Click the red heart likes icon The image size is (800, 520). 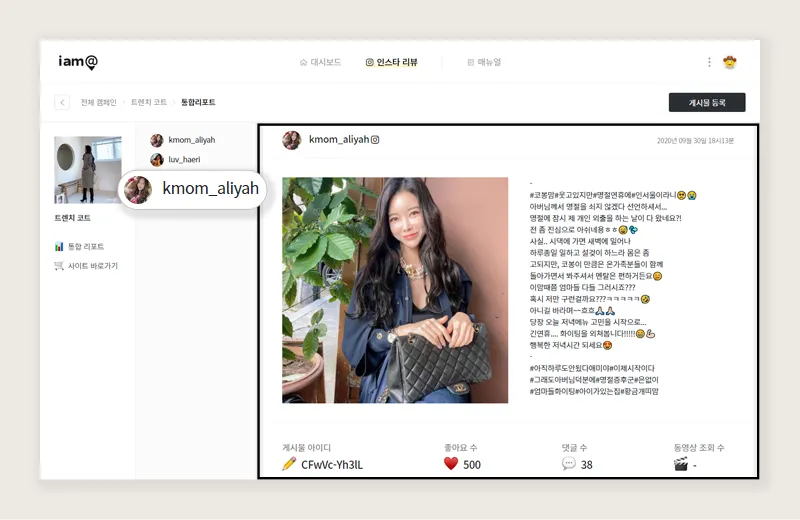tap(451, 463)
